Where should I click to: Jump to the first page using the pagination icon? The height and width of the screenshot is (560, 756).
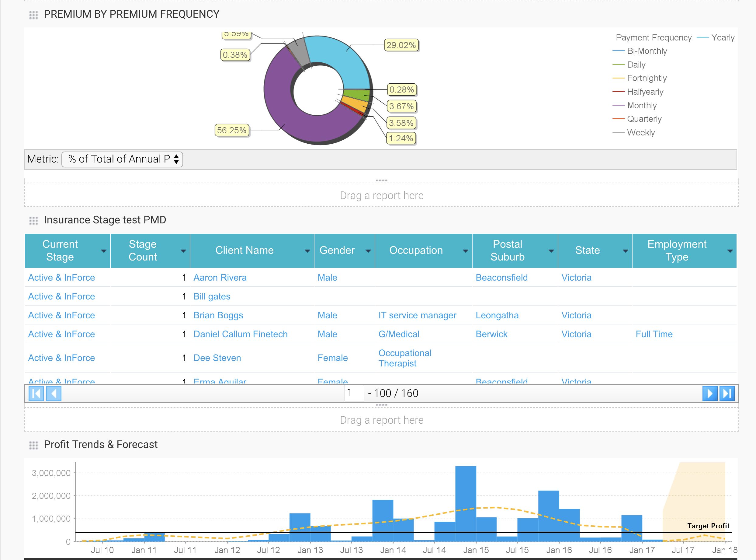36,394
